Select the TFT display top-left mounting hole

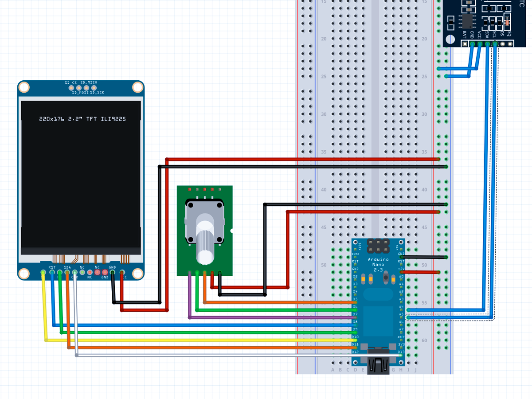[24, 87]
